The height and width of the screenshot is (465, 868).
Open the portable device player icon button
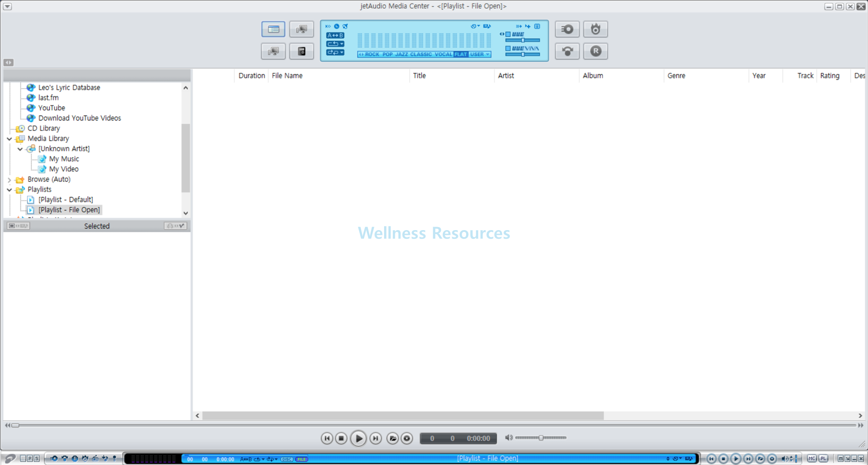click(x=302, y=51)
